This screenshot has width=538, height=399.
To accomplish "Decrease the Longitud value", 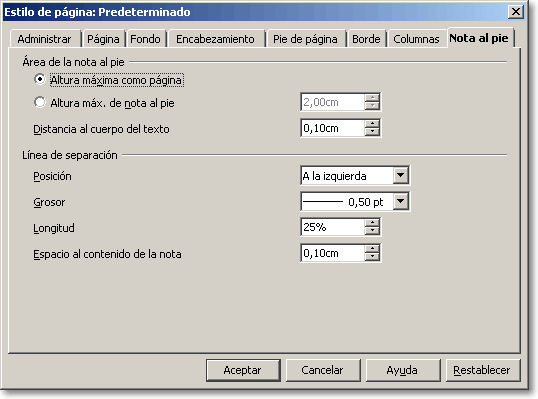I will click(372, 231).
